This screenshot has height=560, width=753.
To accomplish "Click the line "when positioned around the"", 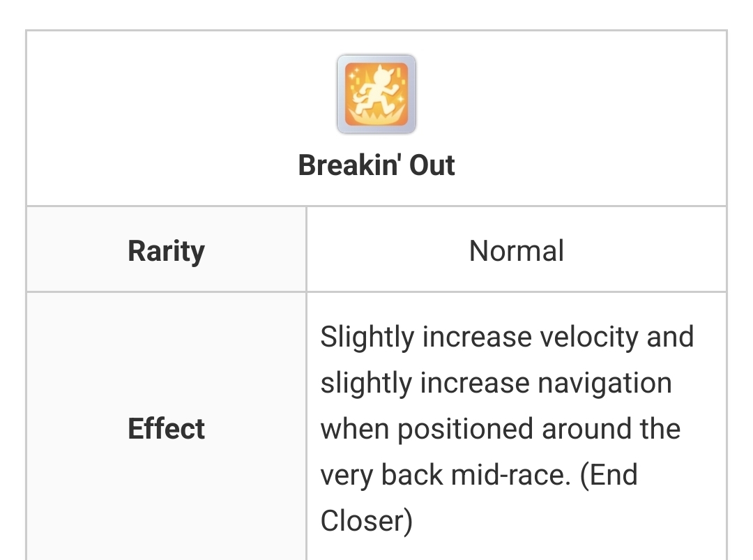I will pos(501,429).
